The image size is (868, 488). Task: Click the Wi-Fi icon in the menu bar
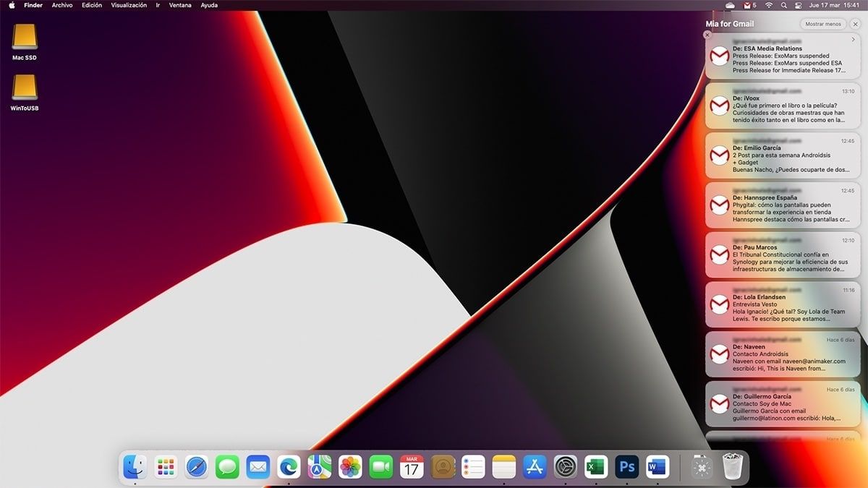click(769, 5)
